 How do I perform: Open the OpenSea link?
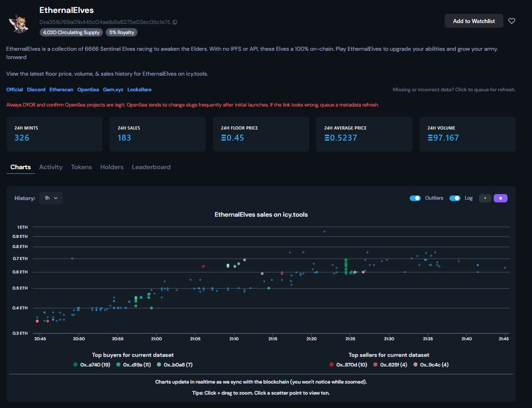[88, 89]
